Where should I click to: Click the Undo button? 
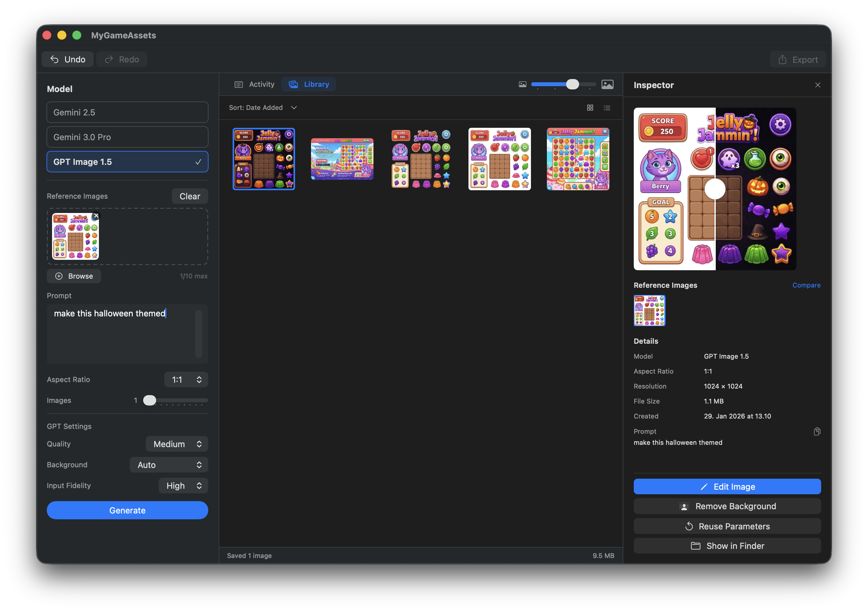(x=68, y=59)
